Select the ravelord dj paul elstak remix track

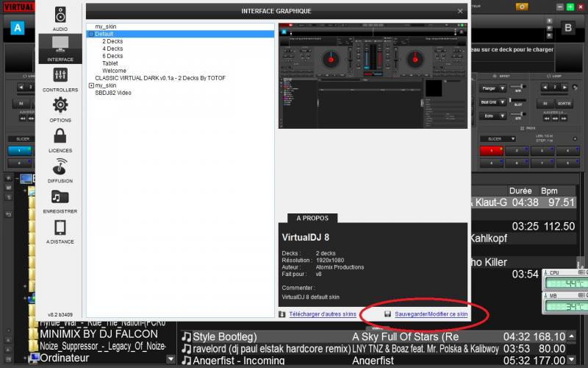pos(378,349)
